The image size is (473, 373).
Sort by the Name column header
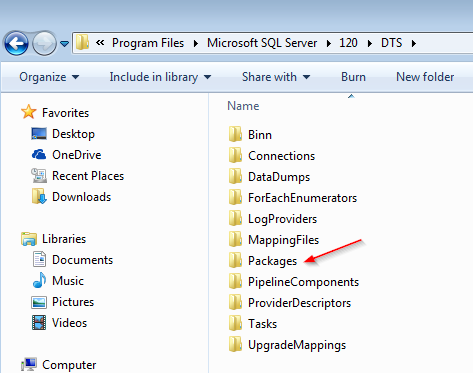(243, 106)
